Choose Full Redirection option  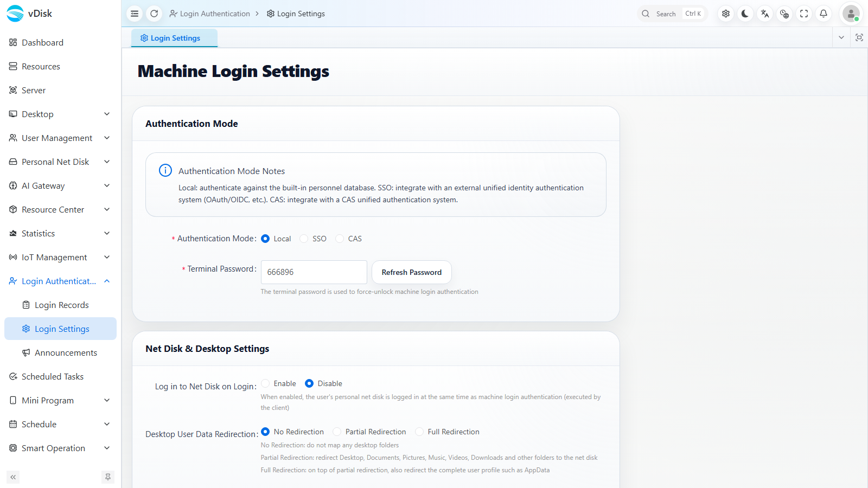click(448, 432)
